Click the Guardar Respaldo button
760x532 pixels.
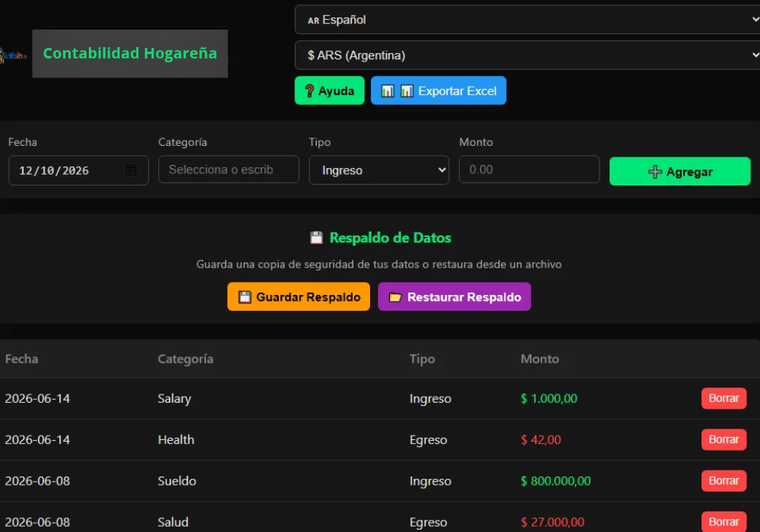click(299, 296)
